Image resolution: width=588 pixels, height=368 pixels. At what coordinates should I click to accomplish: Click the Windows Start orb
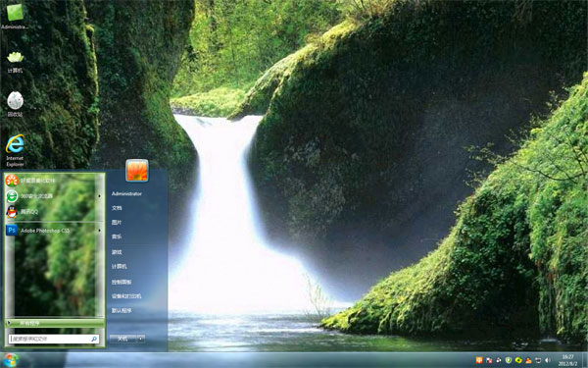click(10, 360)
